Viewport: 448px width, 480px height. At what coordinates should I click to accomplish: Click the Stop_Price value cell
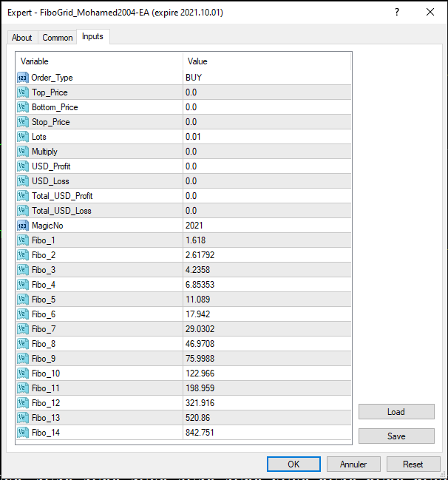266,122
